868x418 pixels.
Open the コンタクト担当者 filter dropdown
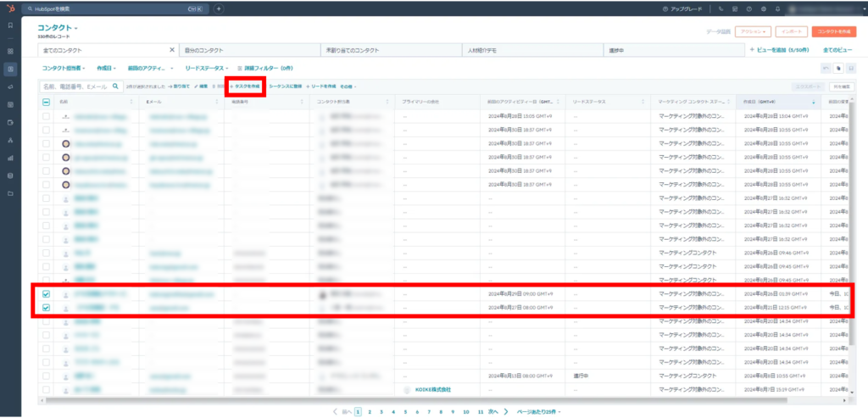tap(64, 68)
